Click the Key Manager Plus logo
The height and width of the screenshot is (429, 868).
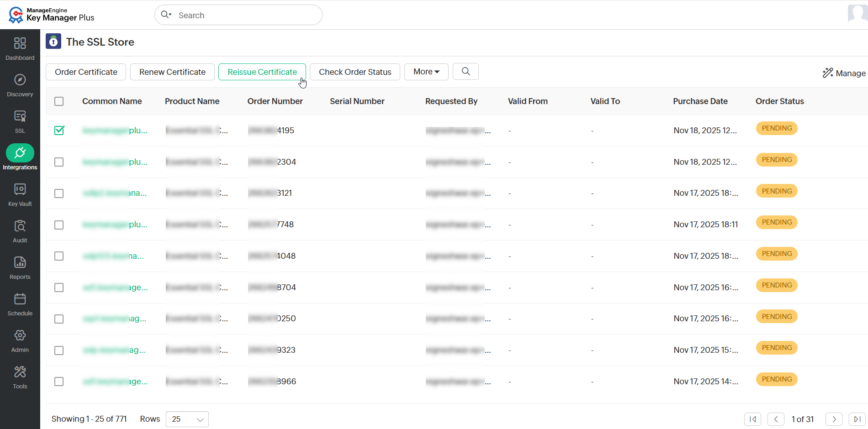pyautogui.click(x=51, y=15)
